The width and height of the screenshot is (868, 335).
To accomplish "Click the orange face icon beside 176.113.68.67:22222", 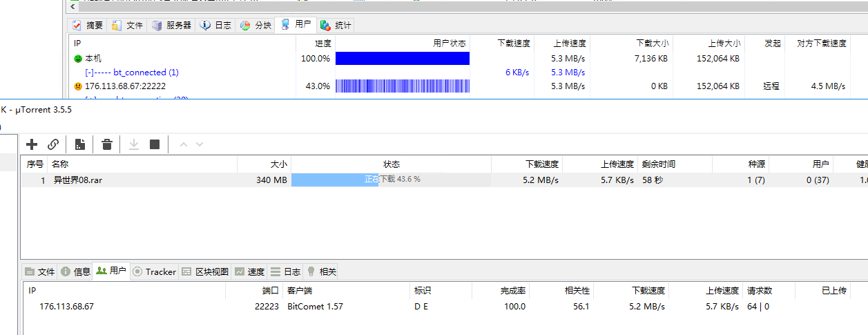I will tap(78, 86).
